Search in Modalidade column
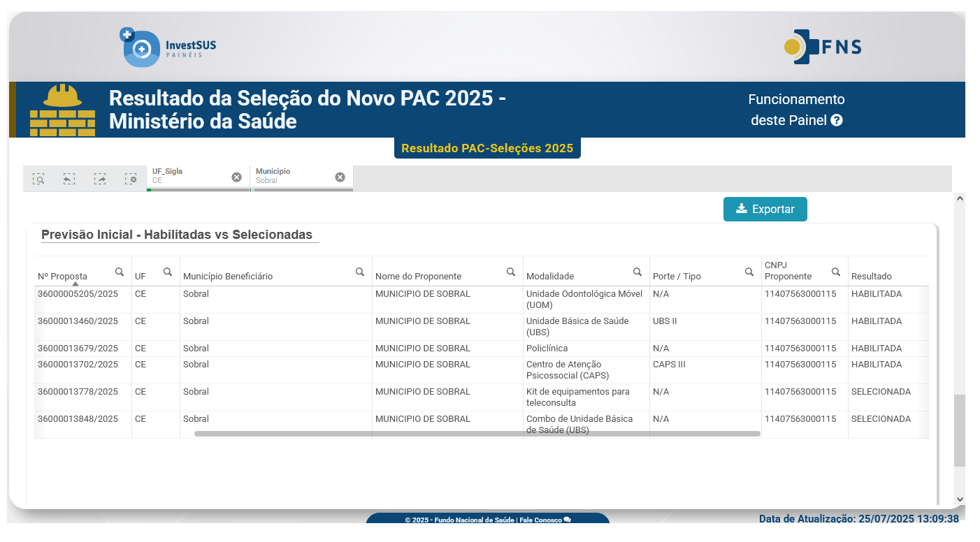This screenshot has width=980, height=542. tap(637, 272)
